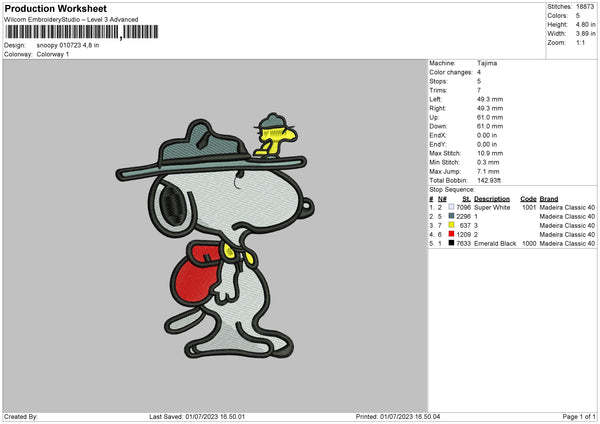Click stitch count '7633' in row 5
The width and height of the screenshot is (600, 424).
point(463,243)
